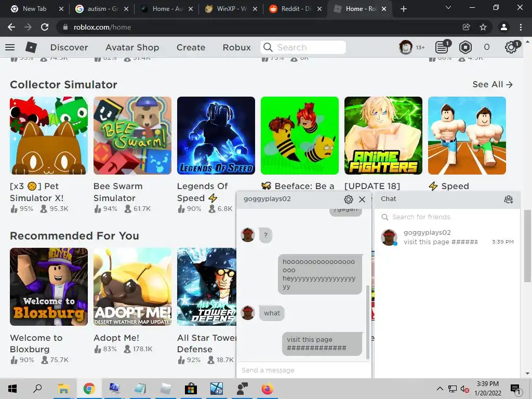Click the chat conversation scrollbar
This screenshot has width=532, height=399.
[x=368, y=322]
